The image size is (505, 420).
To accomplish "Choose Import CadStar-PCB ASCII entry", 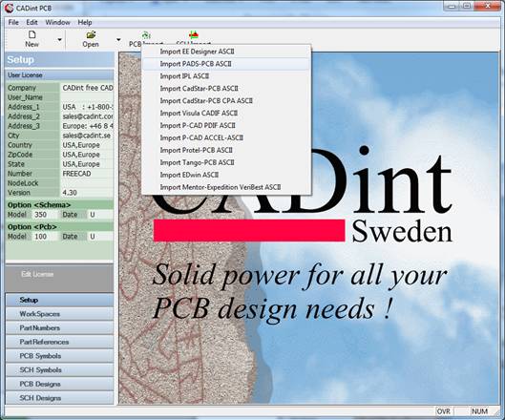I will 226,88.
